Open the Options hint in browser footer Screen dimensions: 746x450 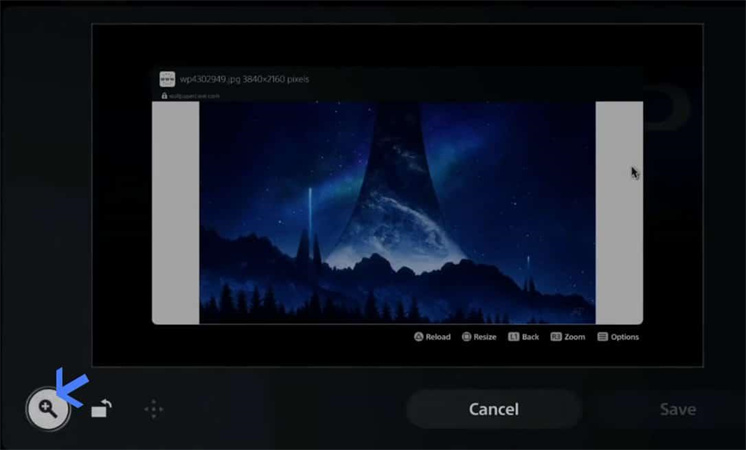(618, 337)
